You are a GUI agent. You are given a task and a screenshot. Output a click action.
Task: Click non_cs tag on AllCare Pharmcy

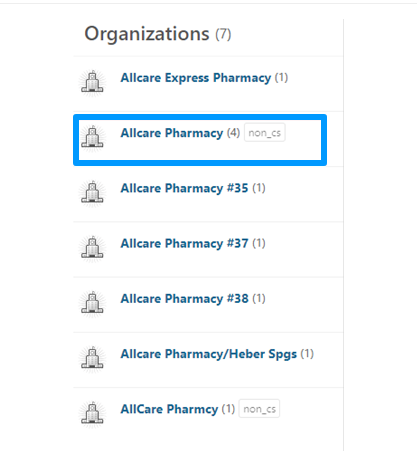[259, 409]
